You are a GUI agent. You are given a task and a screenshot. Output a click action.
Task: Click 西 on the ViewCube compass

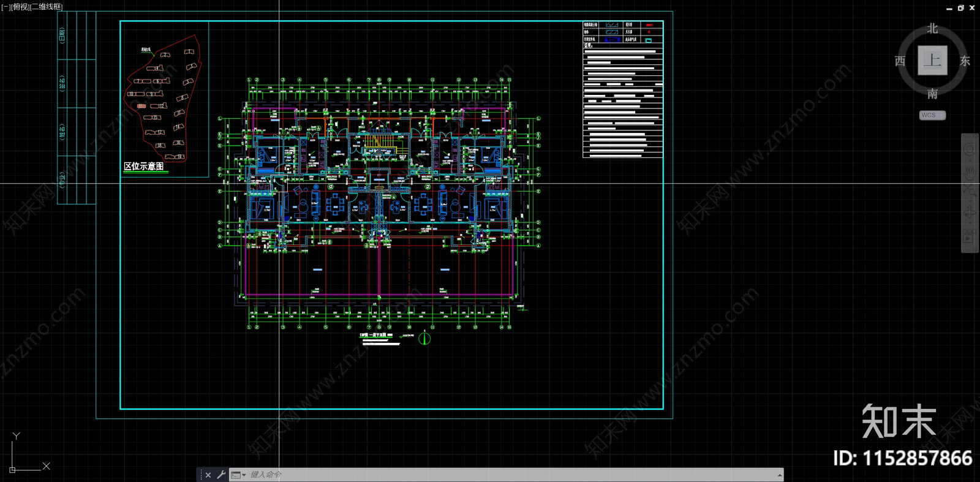pos(900,61)
